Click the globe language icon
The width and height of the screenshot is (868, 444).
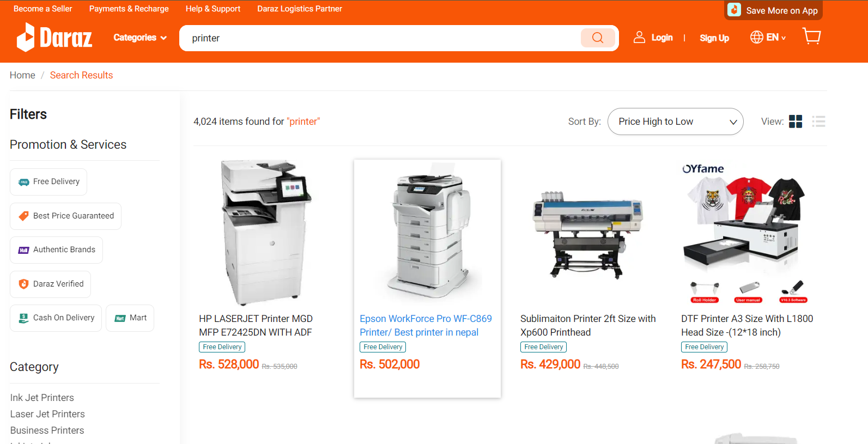point(757,37)
